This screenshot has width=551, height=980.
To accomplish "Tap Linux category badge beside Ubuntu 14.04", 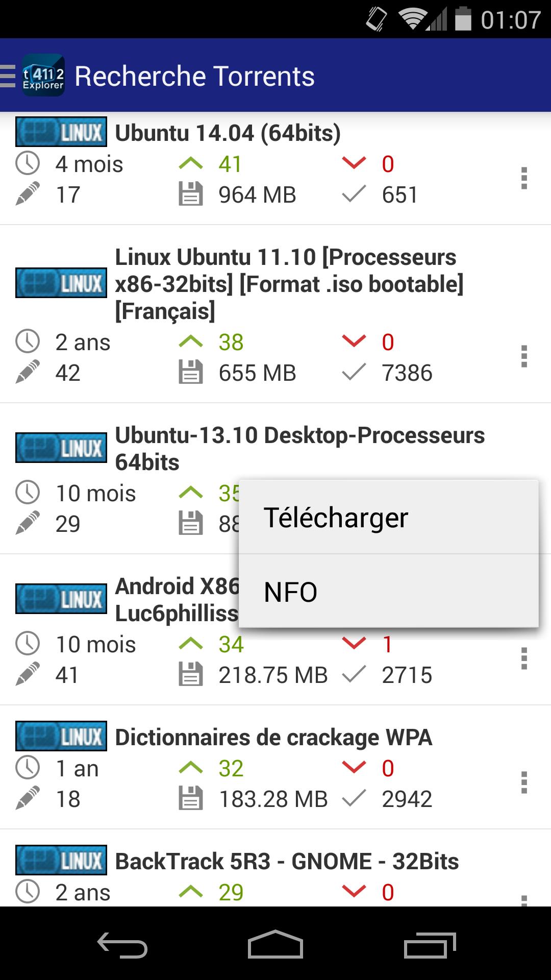I will tap(61, 133).
